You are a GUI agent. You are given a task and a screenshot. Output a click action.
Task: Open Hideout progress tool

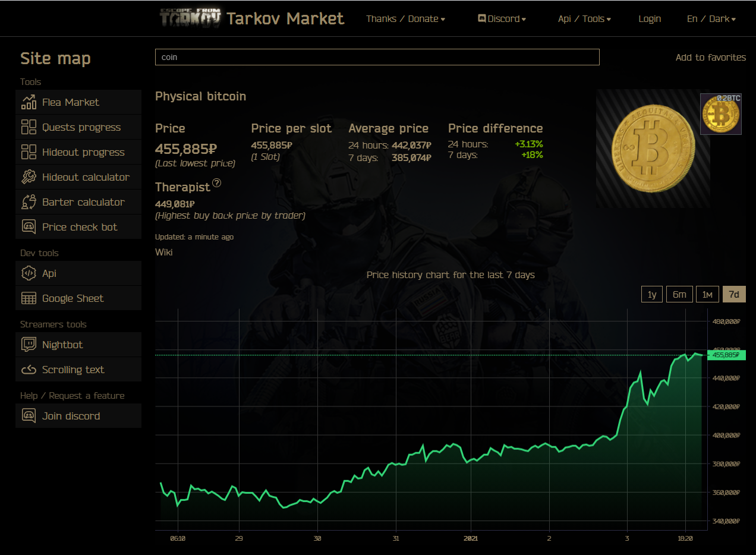[x=78, y=152]
